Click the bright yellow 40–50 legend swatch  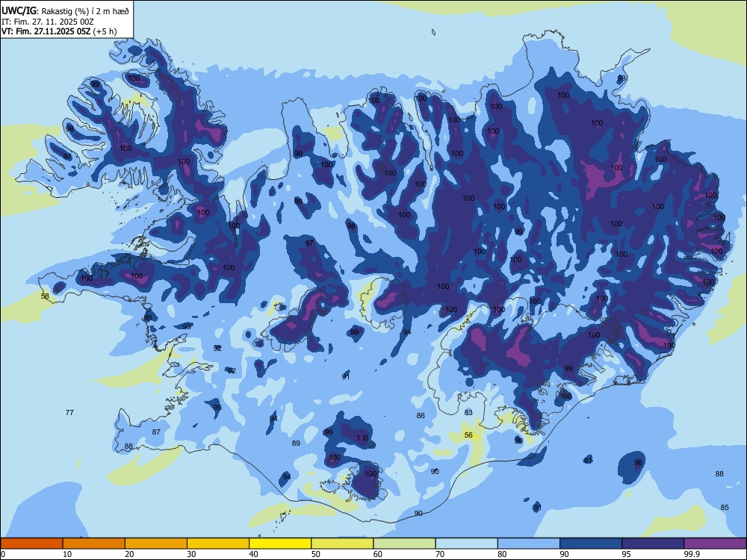(280, 544)
